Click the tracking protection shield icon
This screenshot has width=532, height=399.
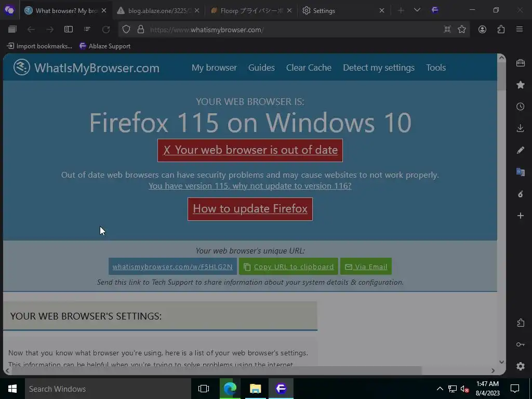[x=126, y=29]
